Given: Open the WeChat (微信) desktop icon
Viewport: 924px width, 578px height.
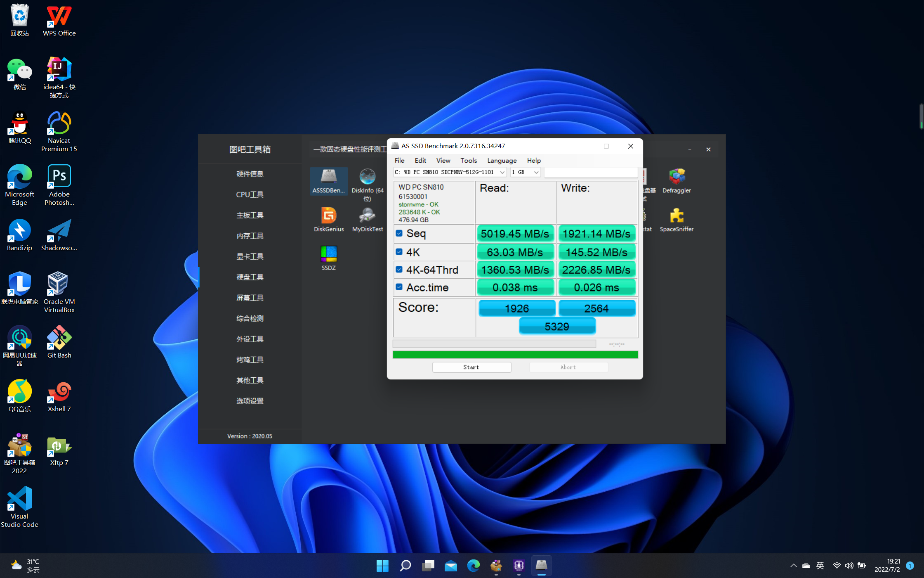Looking at the screenshot, I should [19, 74].
